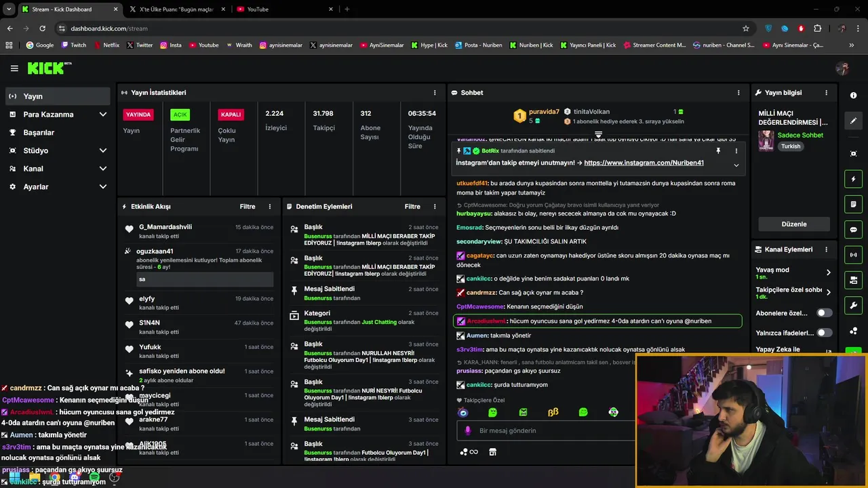The height and width of the screenshot is (488, 868).
Task: Select Yayın in left sidebar
Action: 58,96
